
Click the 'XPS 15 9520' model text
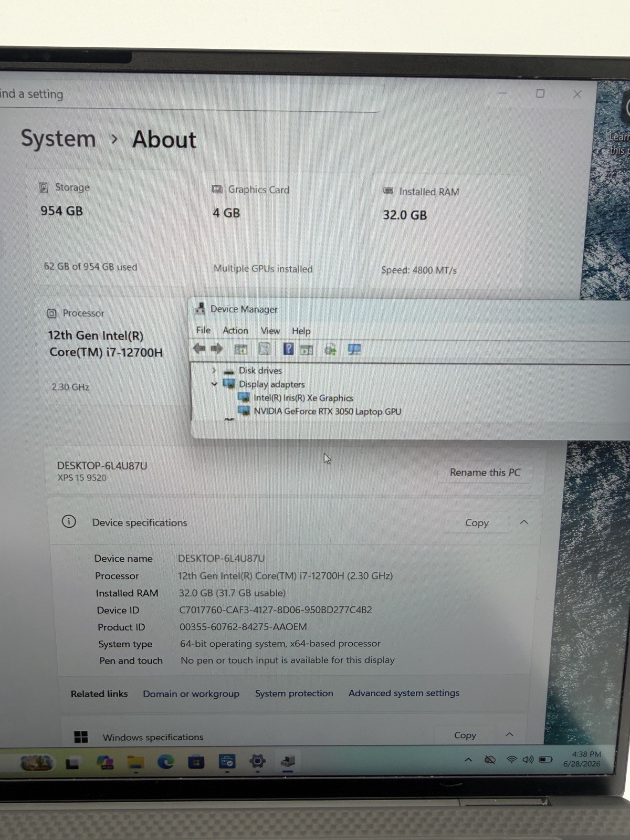coord(82,478)
